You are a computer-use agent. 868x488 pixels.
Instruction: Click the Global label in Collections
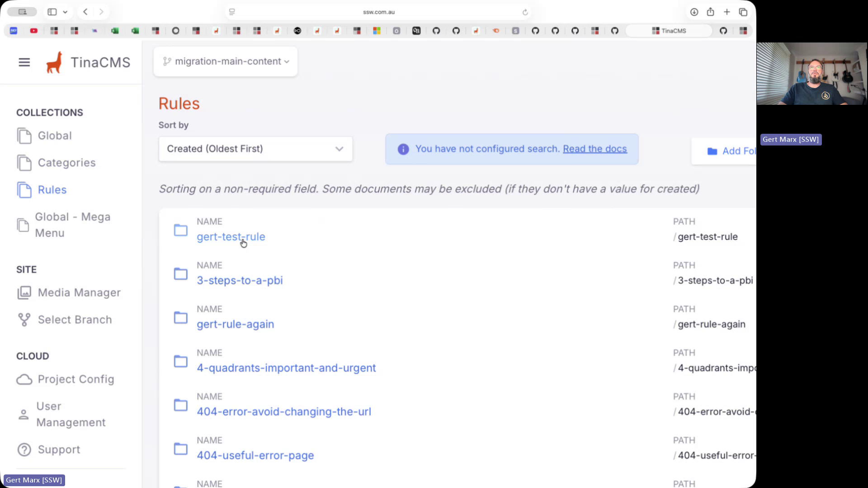click(x=55, y=136)
